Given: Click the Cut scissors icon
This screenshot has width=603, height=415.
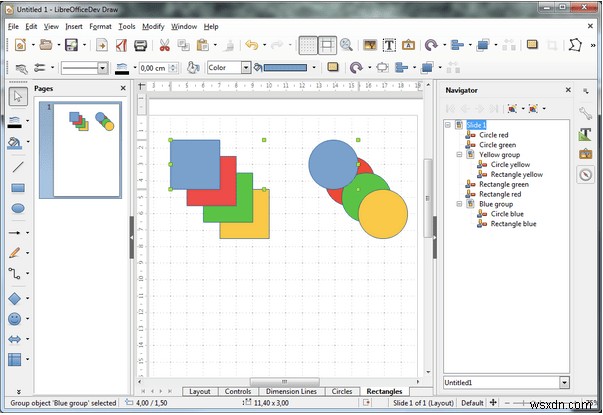Looking at the screenshot, I should [x=165, y=45].
